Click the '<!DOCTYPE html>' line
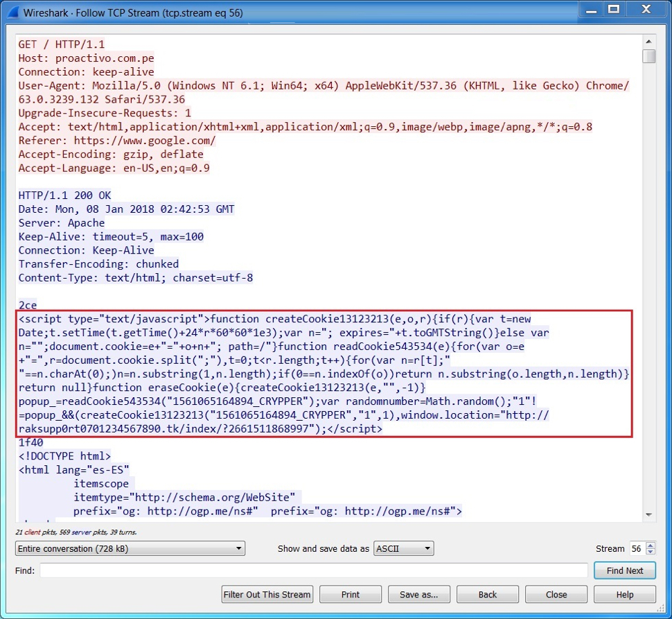Screen dimensions: 672x619 pyautogui.click(x=64, y=456)
